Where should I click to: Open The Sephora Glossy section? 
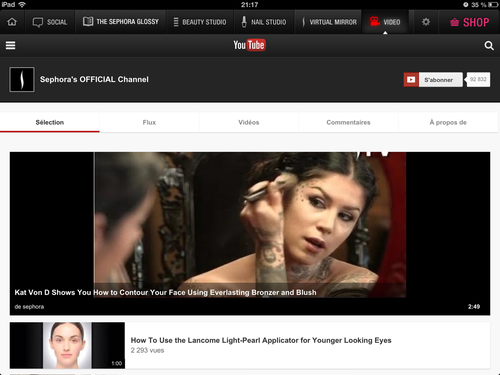click(121, 22)
